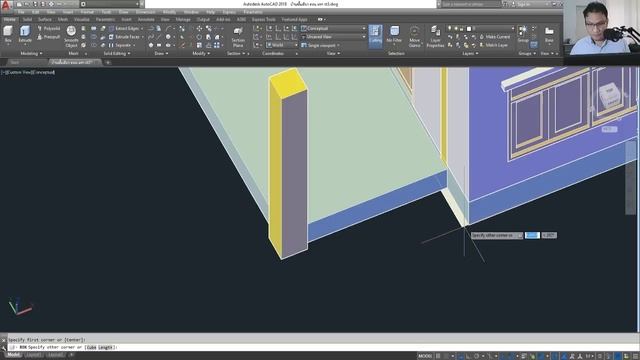Open Layer Properties manager

point(435,37)
